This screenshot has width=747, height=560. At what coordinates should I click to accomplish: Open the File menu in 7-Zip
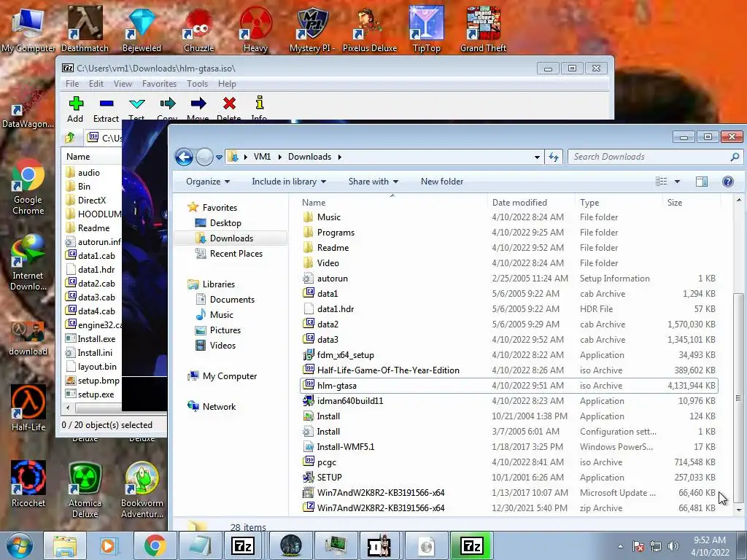coord(72,84)
